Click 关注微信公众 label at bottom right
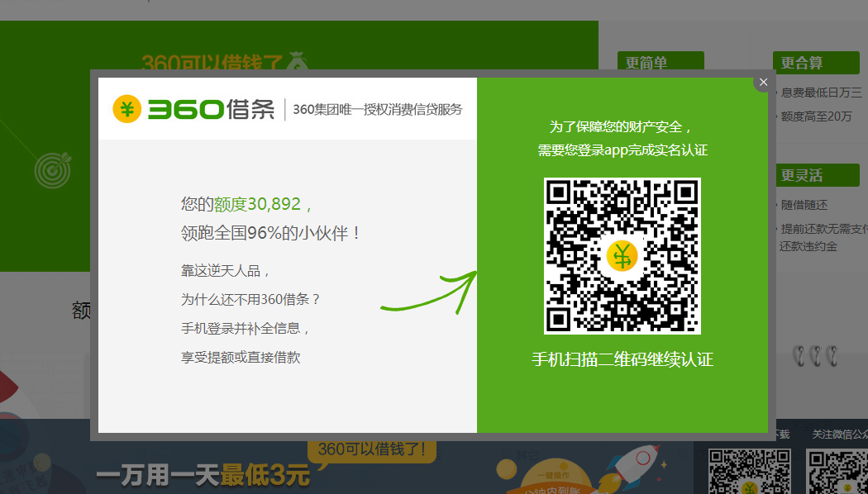Viewport: 868px width, 494px height. pos(840,435)
